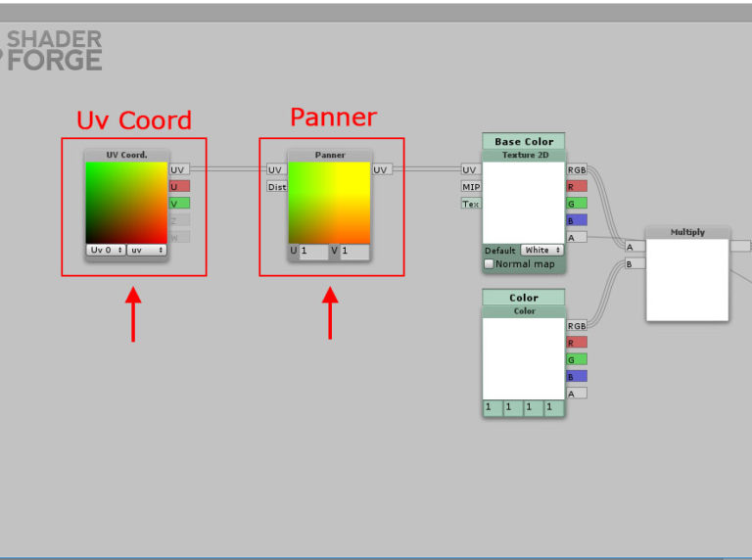Click the RGB output port of Base Color node
752x560 pixels.
pos(577,169)
